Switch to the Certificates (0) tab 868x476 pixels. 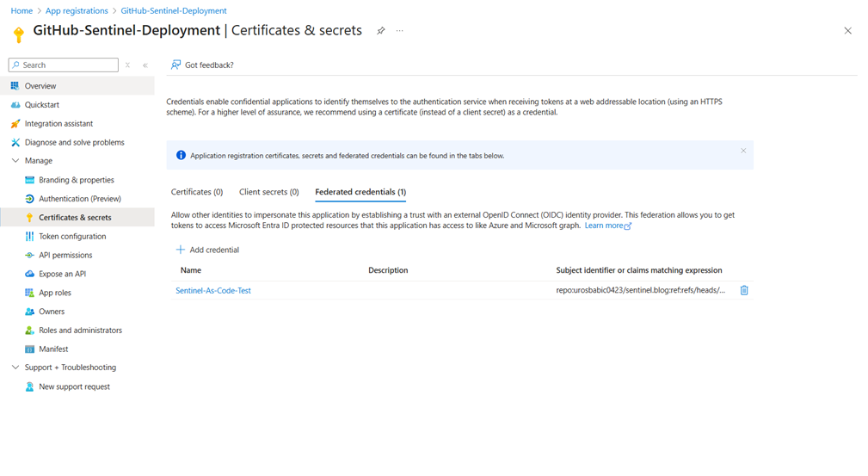[x=197, y=192]
